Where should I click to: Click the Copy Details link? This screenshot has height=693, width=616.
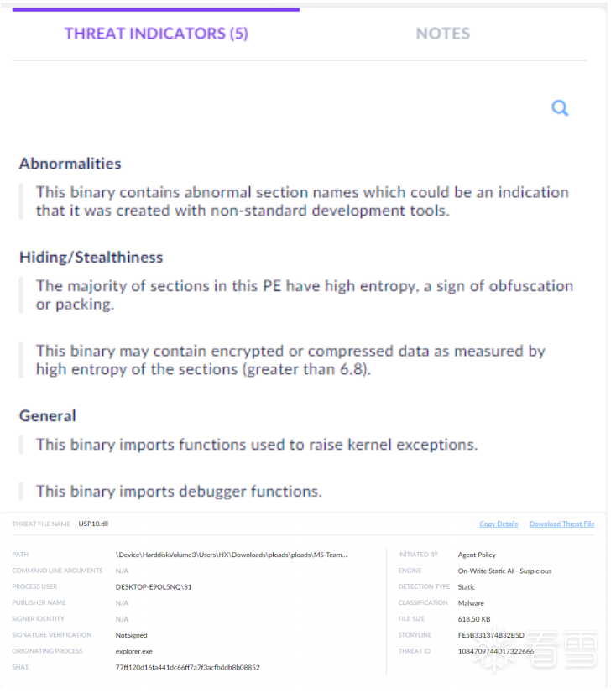pyautogui.click(x=499, y=524)
